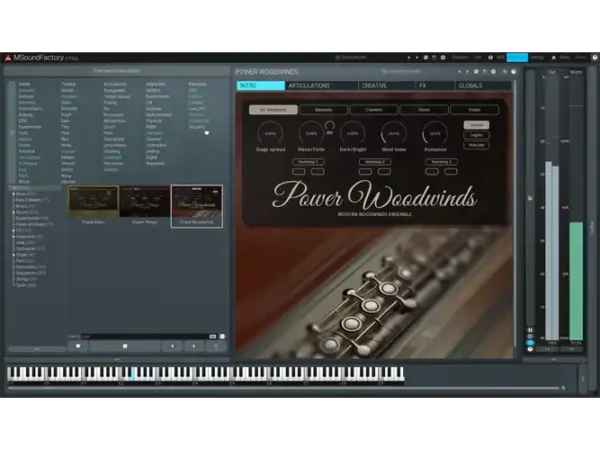
Task: Select the Power Brass preset thumbnail
Action: [x=93, y=205]
